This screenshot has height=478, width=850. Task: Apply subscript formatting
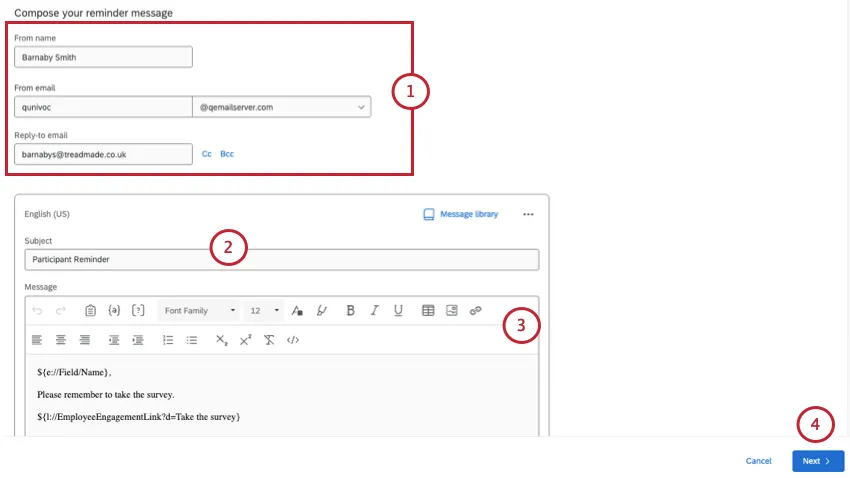(222, 340)
